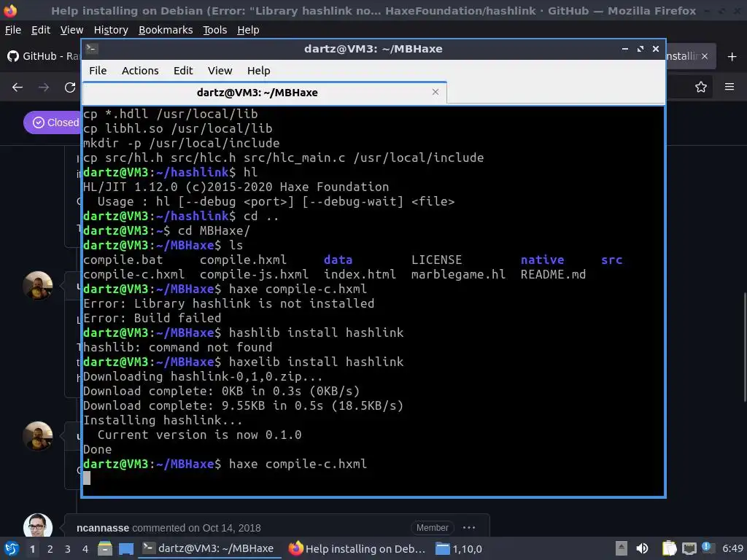The height and width of the screenshot is (560, 747).
Task: Click the ncannasse avatar picture
Action: (38, 526)
